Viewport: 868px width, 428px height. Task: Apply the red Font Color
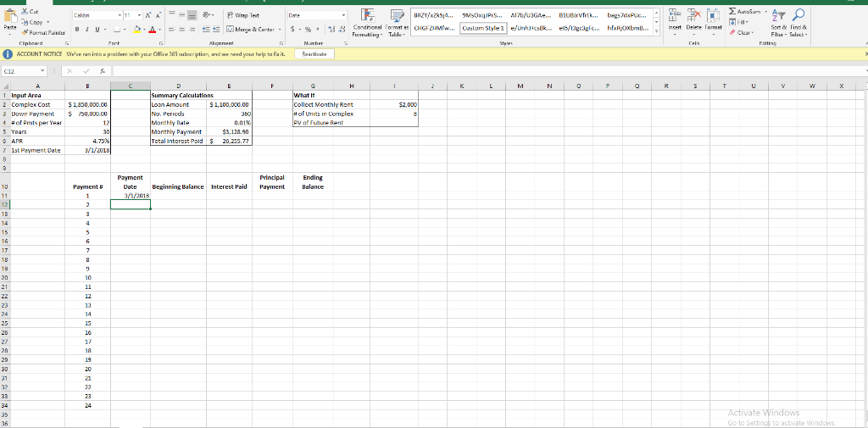click(153, 30)
